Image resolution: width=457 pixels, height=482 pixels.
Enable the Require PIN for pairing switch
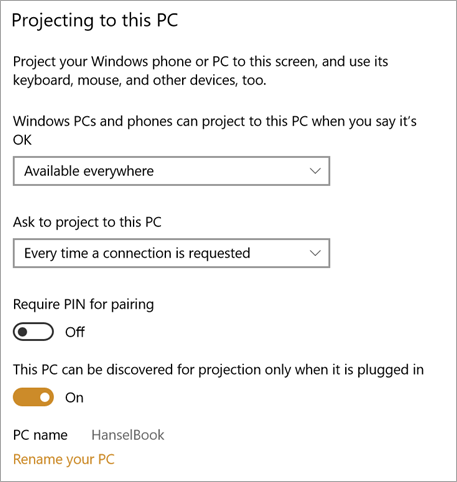(33, 332)
